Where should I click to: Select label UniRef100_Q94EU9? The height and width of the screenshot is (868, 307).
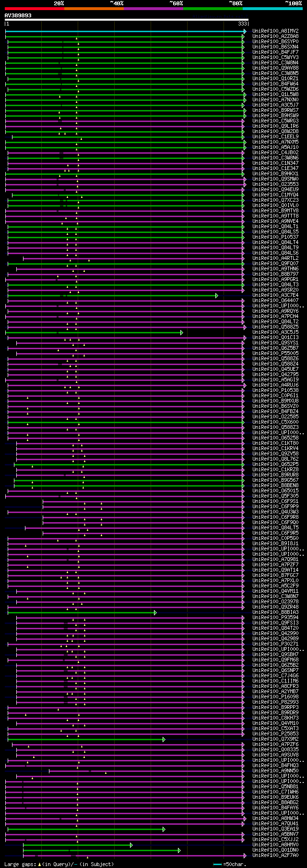(x=275, y=190)
